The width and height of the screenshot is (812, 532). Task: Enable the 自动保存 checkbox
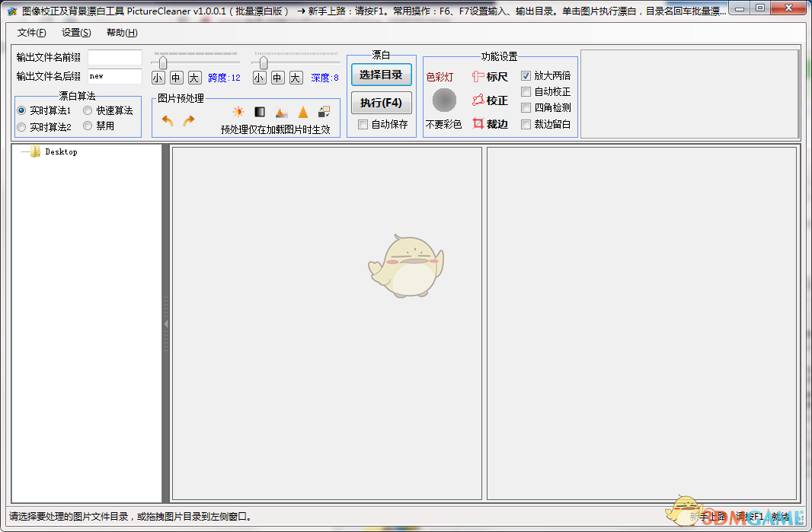[362, 124]
